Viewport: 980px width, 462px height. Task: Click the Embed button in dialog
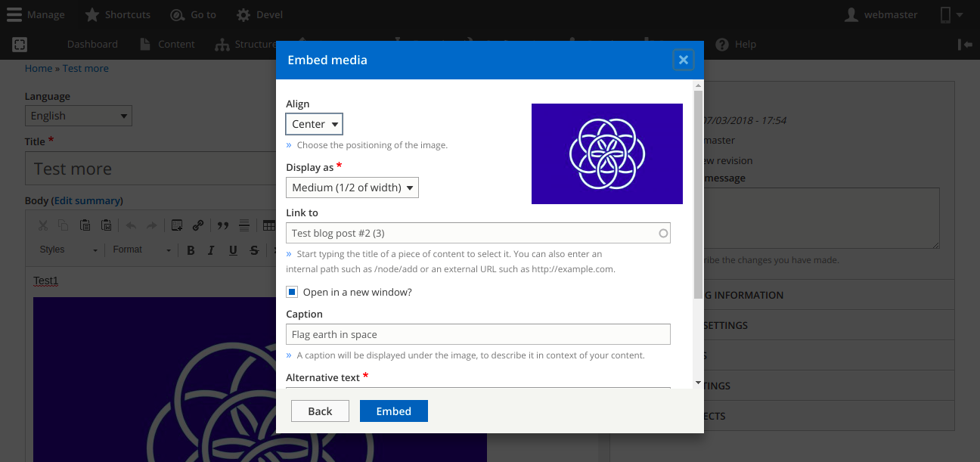pyautogui.click(x=394, y=411)
